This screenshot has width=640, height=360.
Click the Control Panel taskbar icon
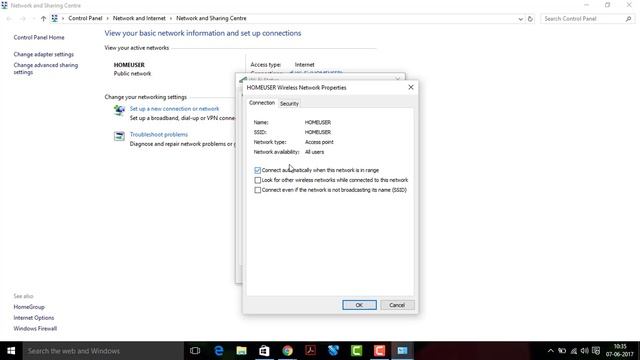coord(402,351)
